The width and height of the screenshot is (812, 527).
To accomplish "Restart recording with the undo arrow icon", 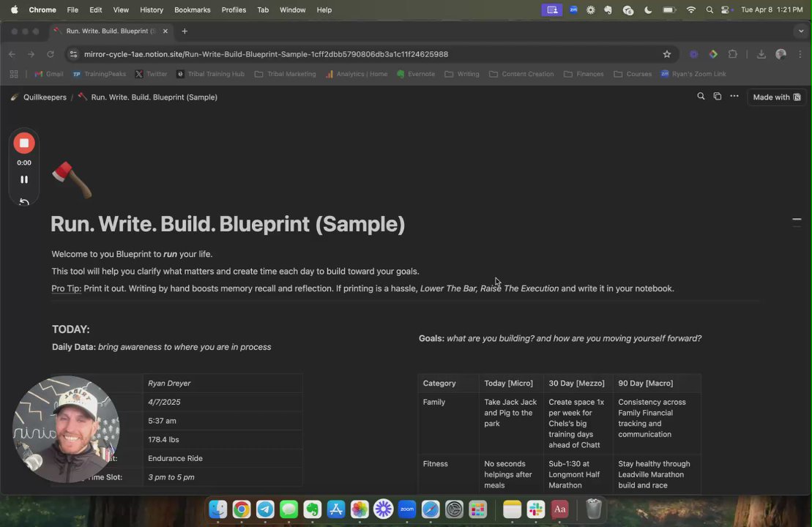I will (x=24, y=201).
